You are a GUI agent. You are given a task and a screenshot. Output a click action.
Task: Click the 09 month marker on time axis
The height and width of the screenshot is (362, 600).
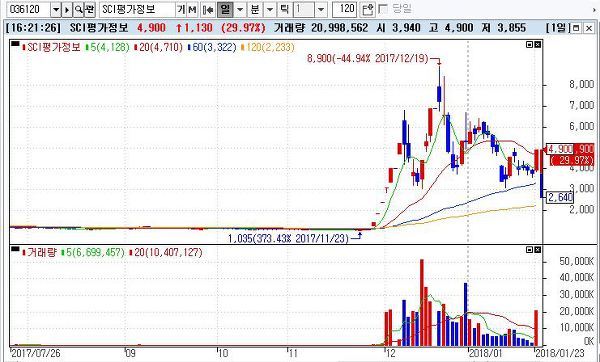(x=130, y=353)
